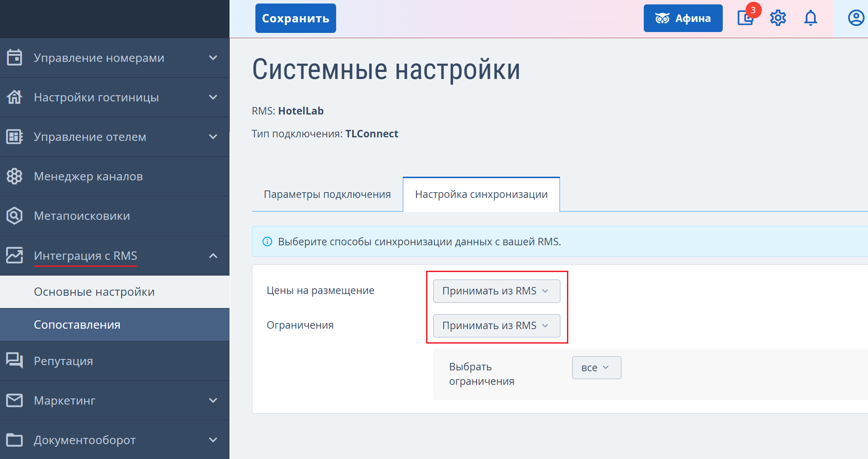Click the Интеграция с RMS label
Screen dimensions: 868x459
tap(86, 255)
